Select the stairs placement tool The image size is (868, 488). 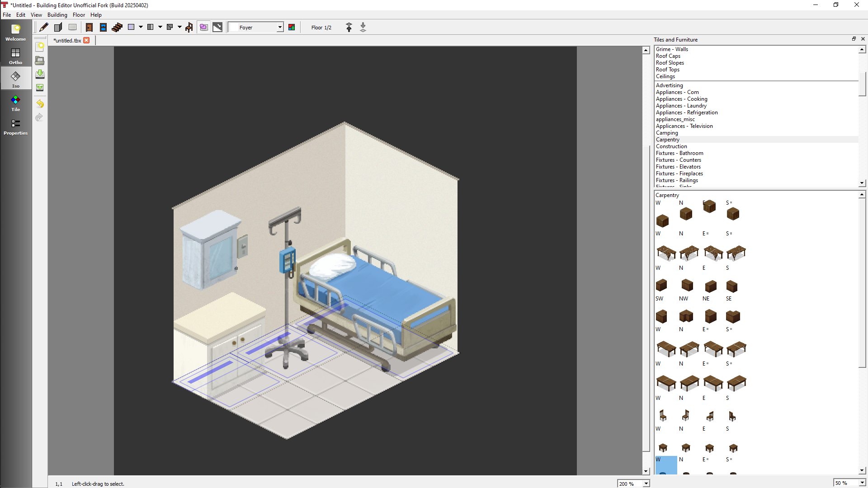pos(117,27)
